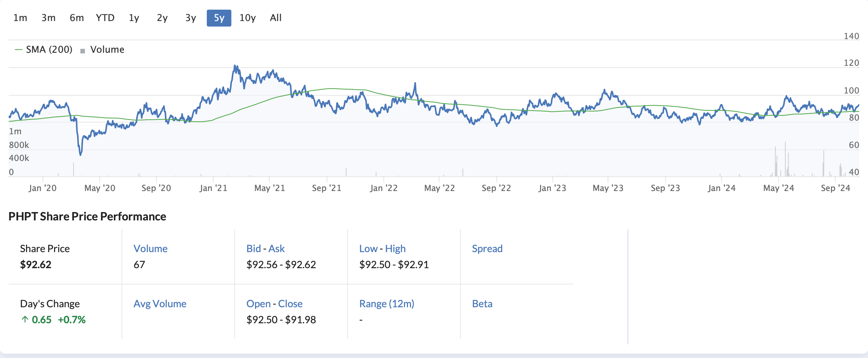Choose the 3y chart range
Screen dimensions: 868x358
(x=191, y=18)
